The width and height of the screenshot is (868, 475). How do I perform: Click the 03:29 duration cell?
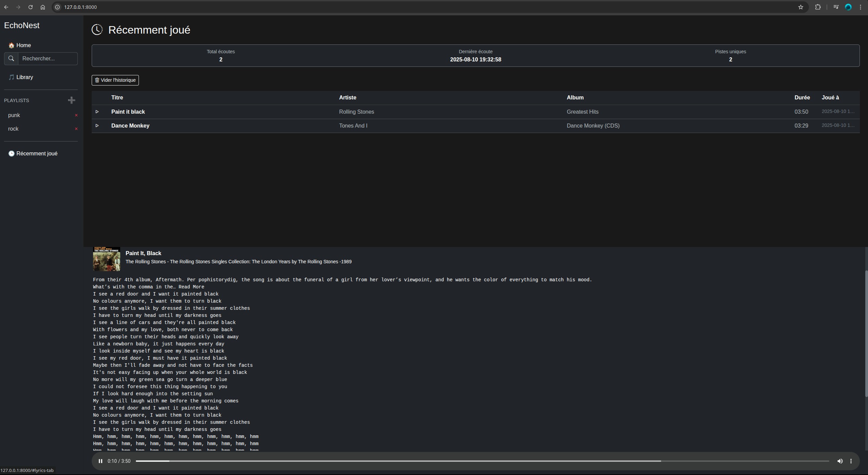pyautogui.click(x=801, y=126)
